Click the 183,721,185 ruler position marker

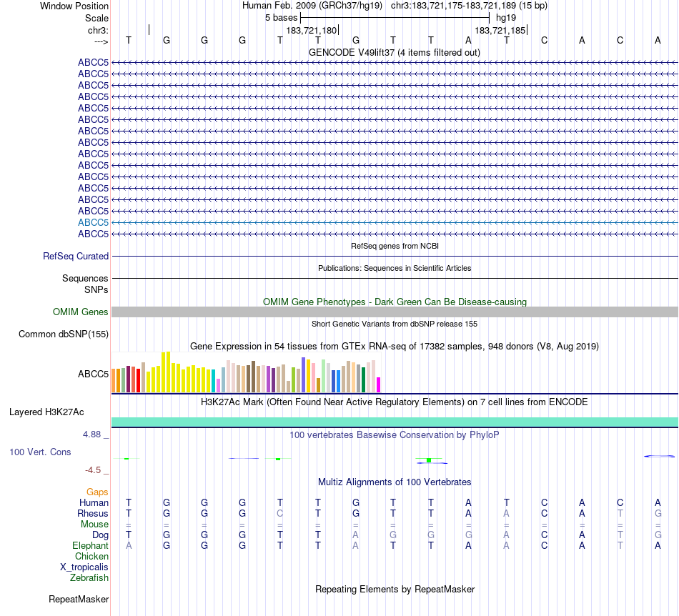coord(500,30)
